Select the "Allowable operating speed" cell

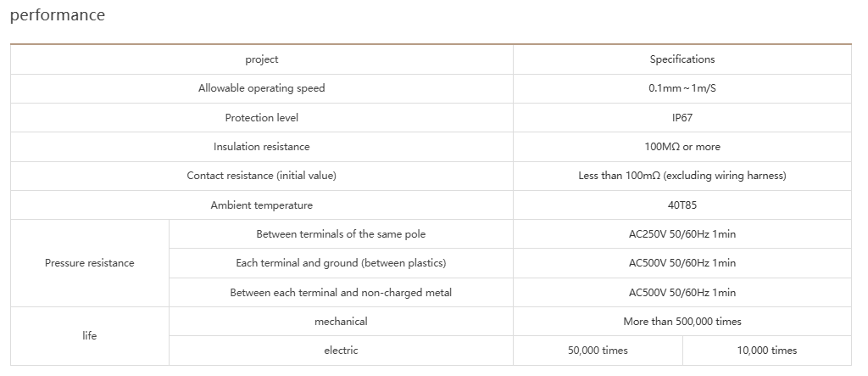[x=262, y=88]
